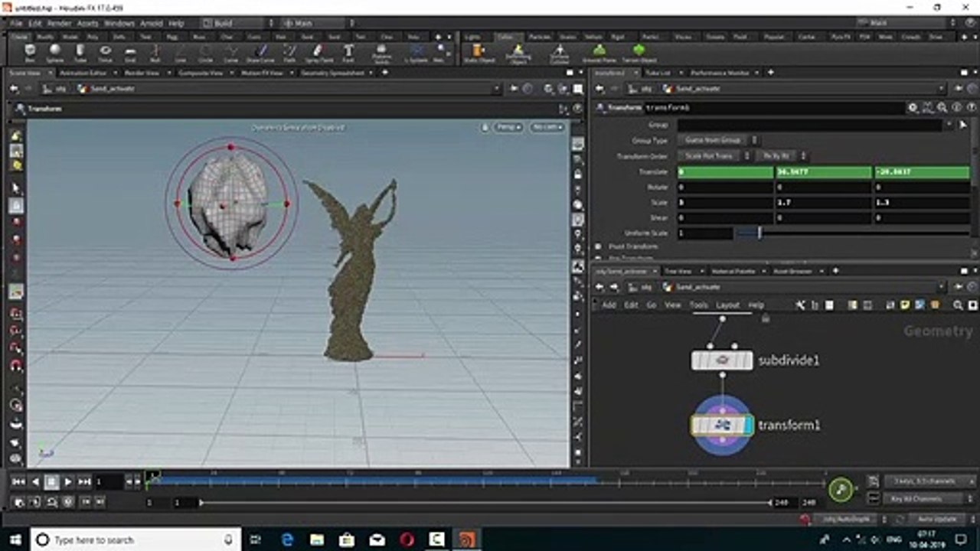
Task: Toggle the viewport lock icon
Action: point(485,127)
